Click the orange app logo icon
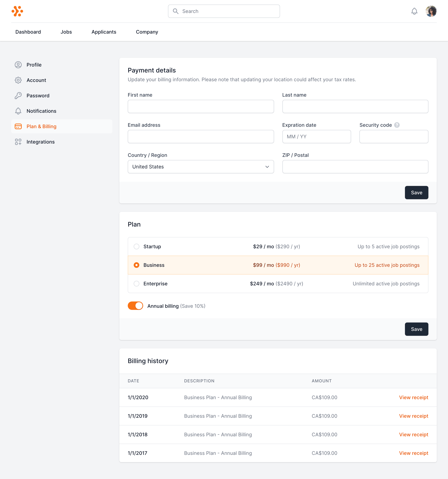The height and width of the screenshot is (479, 448). 17,11
